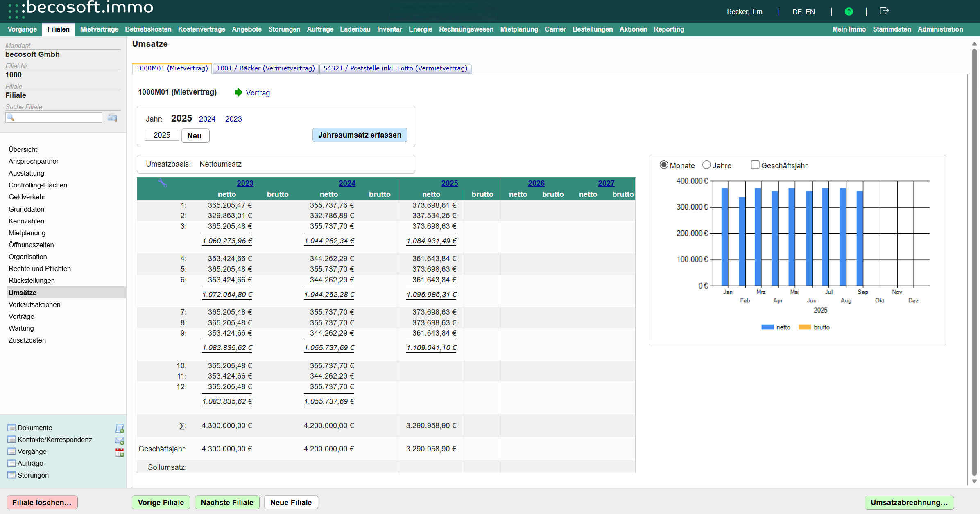Enable the Geschäftsjahr checkbox
The height and width of the screenshot is (514, 980).
coord(755,165)
